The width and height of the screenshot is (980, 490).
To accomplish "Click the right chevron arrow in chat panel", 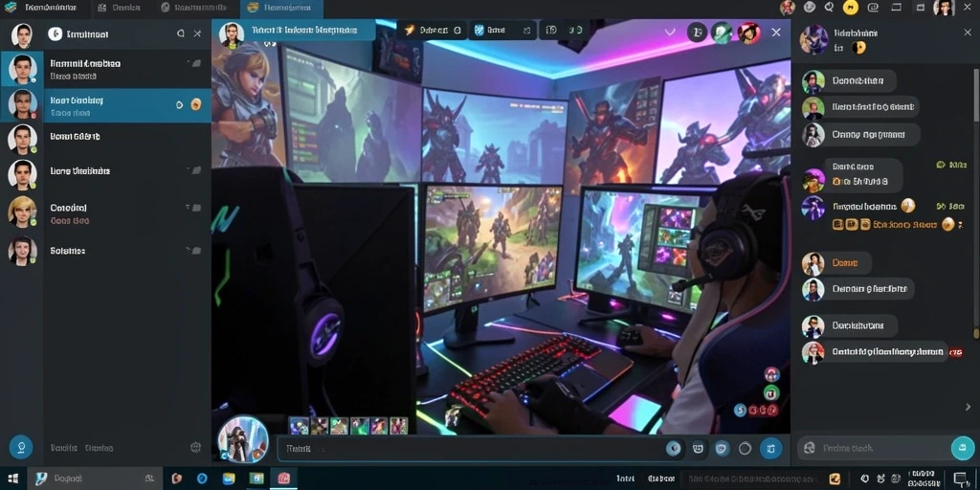I will 969,407.
